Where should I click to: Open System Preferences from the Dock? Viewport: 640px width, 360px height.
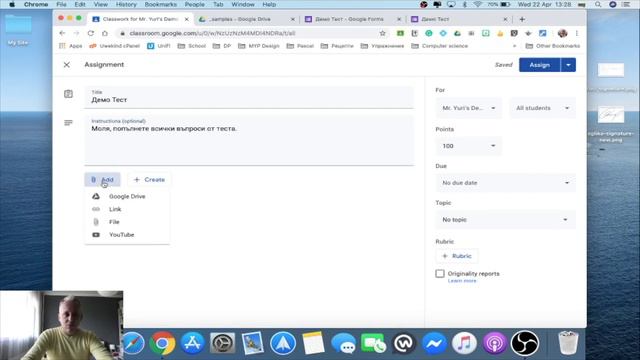[222, 343]
